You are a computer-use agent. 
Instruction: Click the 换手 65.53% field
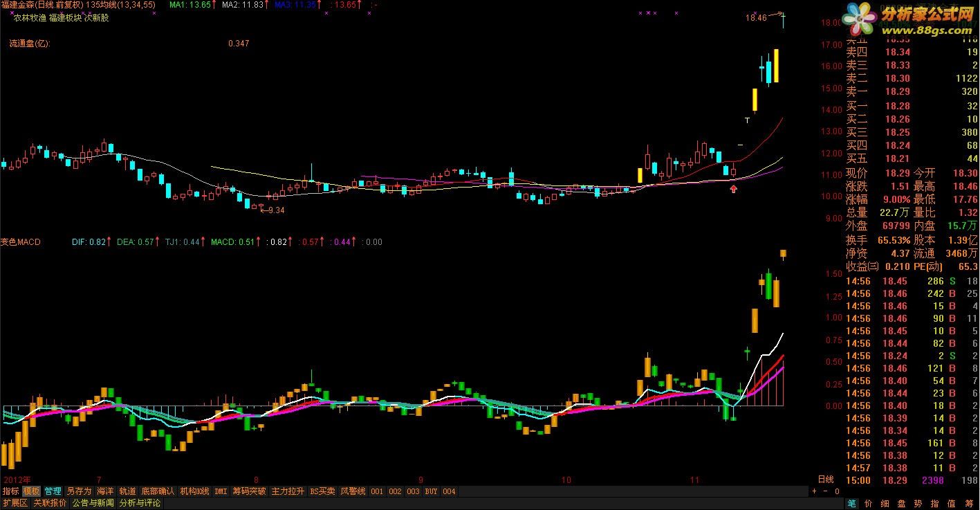tap(878, 239)
